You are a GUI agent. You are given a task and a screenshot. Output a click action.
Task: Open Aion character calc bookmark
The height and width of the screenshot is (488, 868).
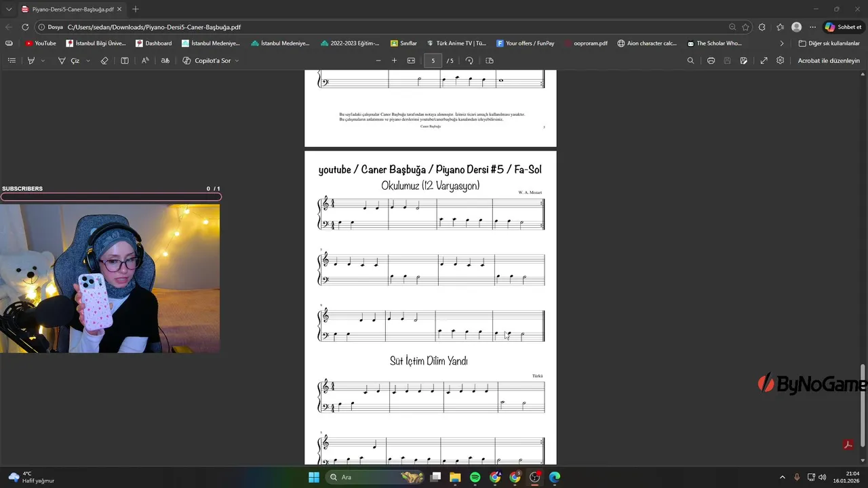click(x=647, y=43)
